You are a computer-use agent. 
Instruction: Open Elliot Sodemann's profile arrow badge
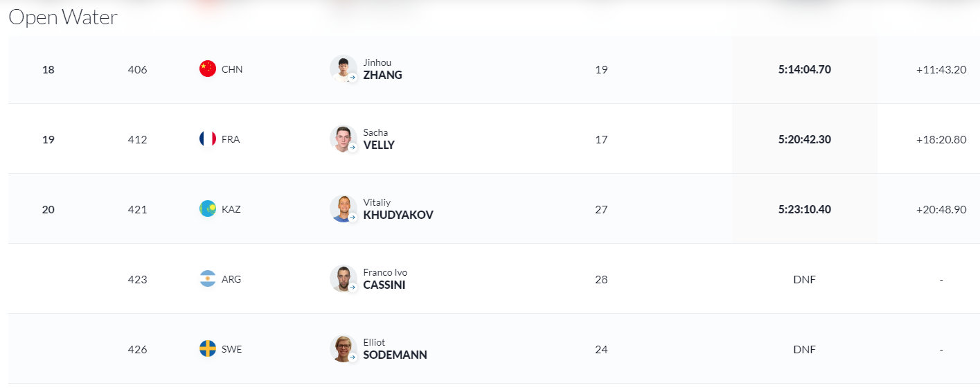352,357
